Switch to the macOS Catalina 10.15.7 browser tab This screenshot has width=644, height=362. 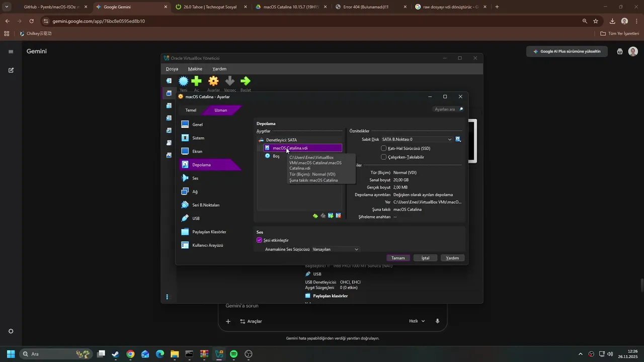click(x=291, y=7)
